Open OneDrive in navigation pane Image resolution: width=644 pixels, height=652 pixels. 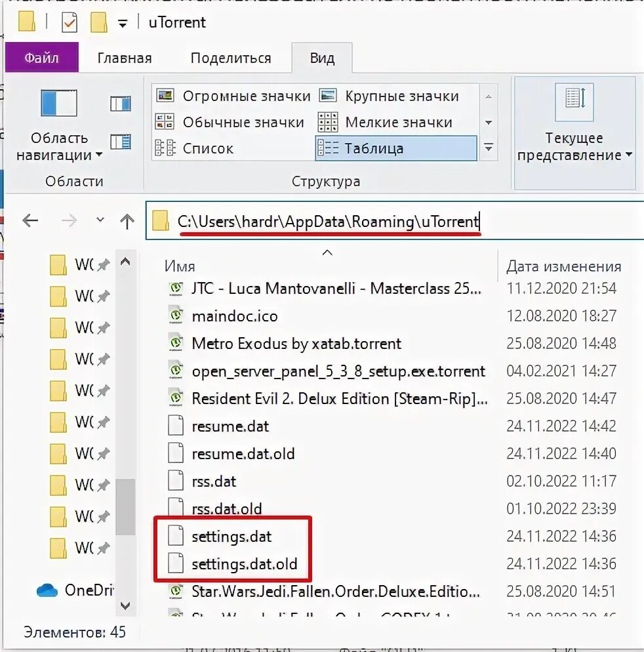point(75,590)
